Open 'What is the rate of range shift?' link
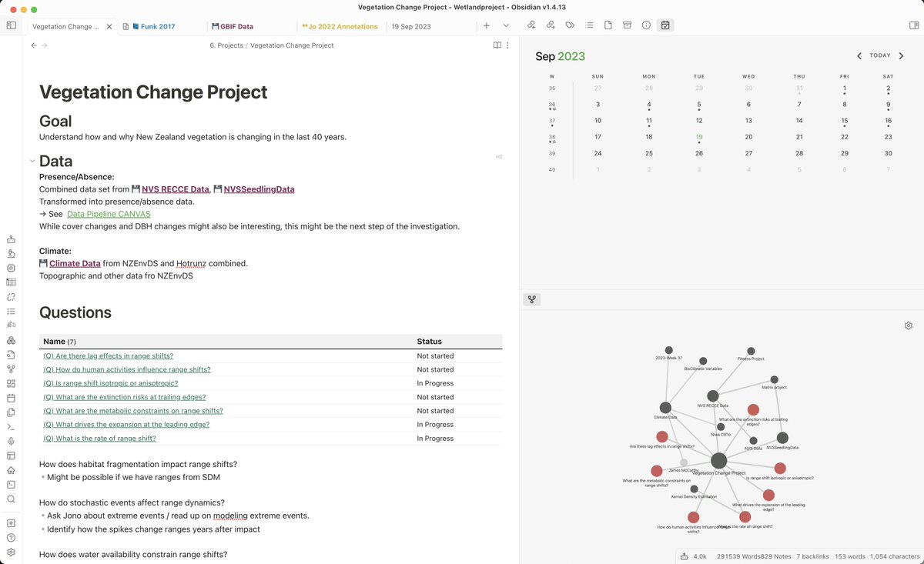924x564 pixels. coord(99,439)
